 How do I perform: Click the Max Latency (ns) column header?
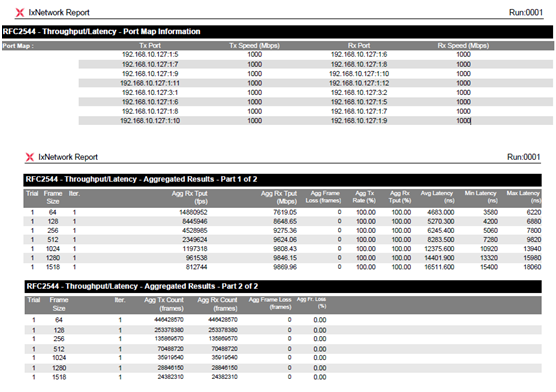coord(523,197)
